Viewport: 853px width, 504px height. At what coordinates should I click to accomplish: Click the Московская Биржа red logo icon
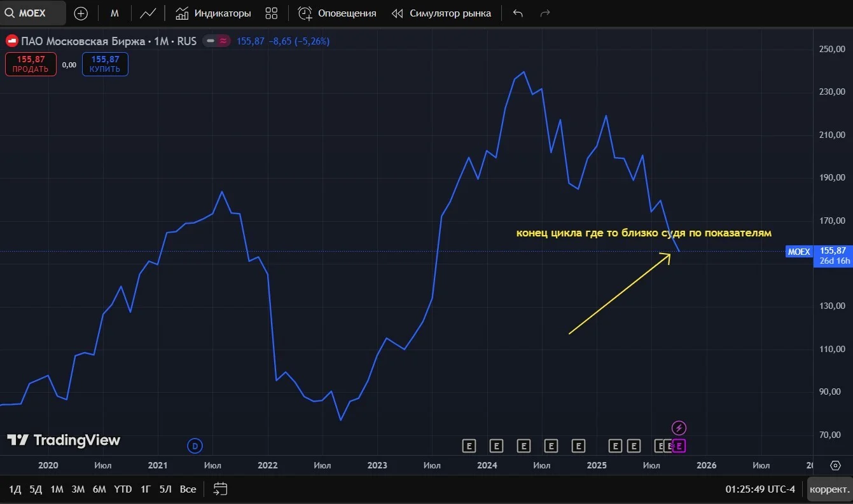(x=11, y=41)
